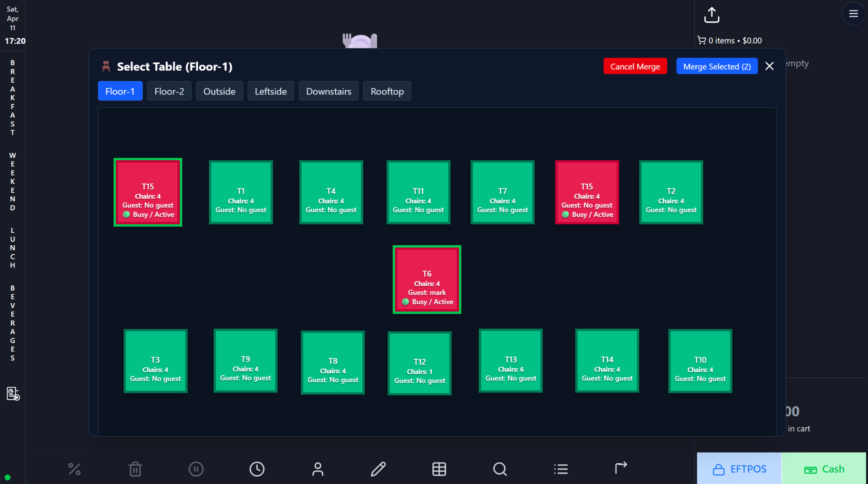The width and height of the screenshot is (868, 484).
Task: Click the discount percent icon
Action: tap(74, 469)
